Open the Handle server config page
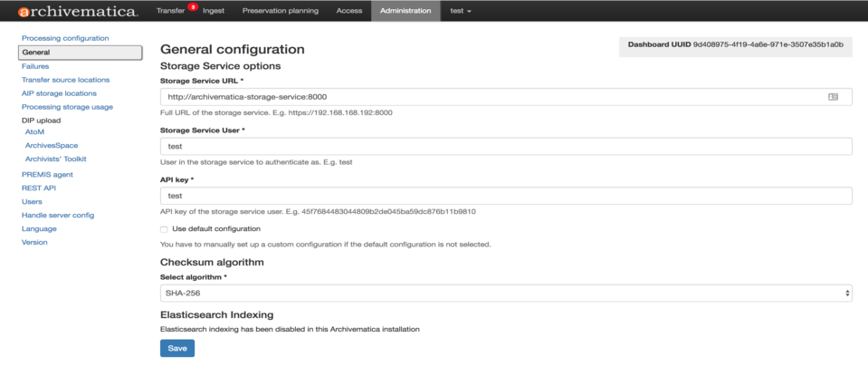This screenshot has width=868, height=367. pyautogui.click(x=58, y=215)
